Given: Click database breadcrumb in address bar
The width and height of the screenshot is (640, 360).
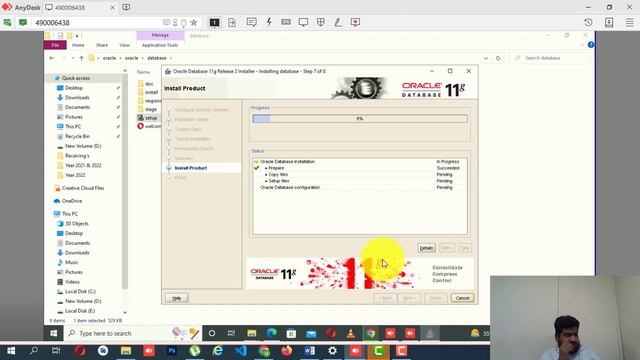Looking at the screenshot, I should pyautogui.click(x=157, y=58).
